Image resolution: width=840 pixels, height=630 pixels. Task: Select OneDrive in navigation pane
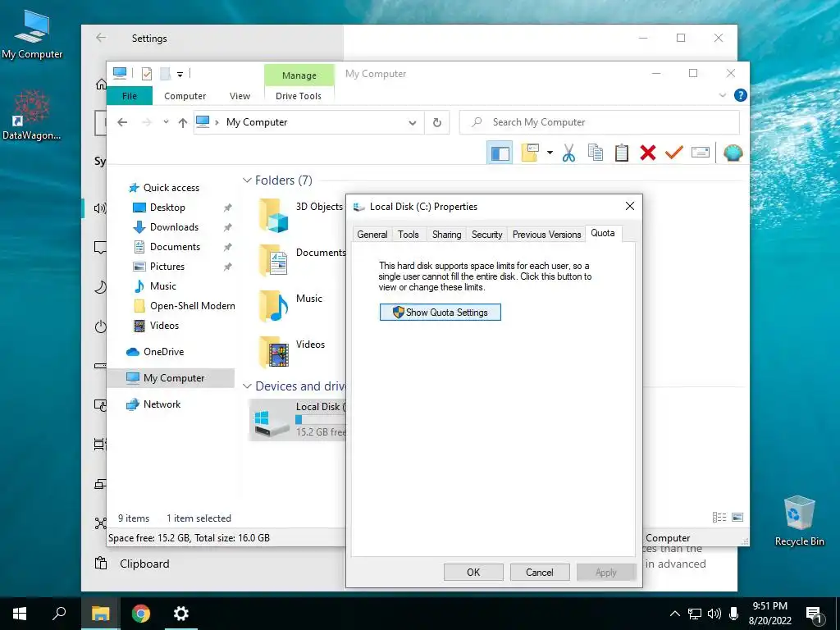tap(163, 352)
